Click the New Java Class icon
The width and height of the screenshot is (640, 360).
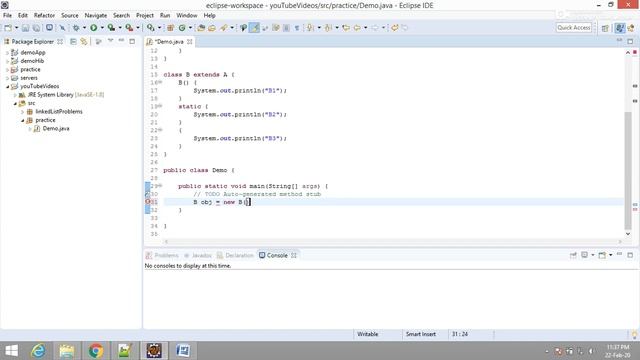[182, 28]
